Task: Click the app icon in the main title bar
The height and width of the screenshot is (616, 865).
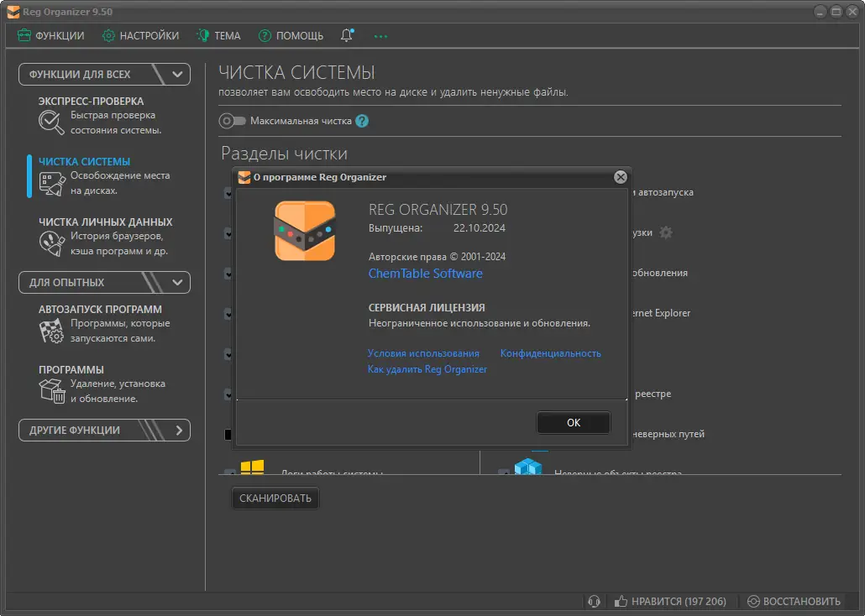Action: pyautogui.click(x=13, y=12)
